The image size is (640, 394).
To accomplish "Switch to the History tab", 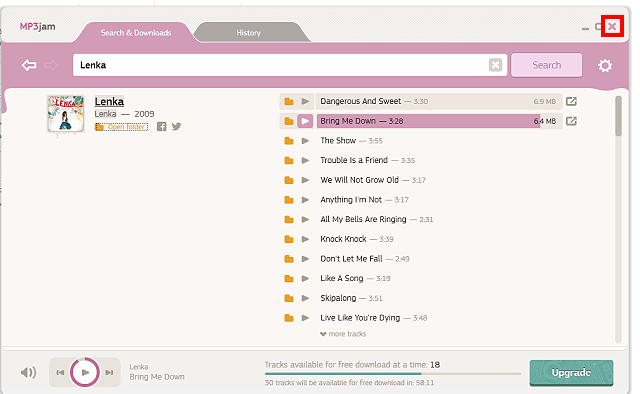I will pyautogui.click(x=249, y=33).
